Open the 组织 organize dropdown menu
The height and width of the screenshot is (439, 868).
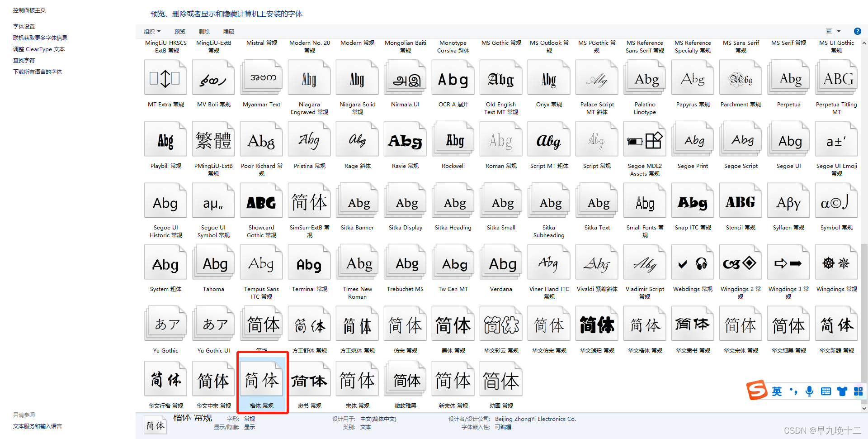pyautogui.click(x=152, y=31)
